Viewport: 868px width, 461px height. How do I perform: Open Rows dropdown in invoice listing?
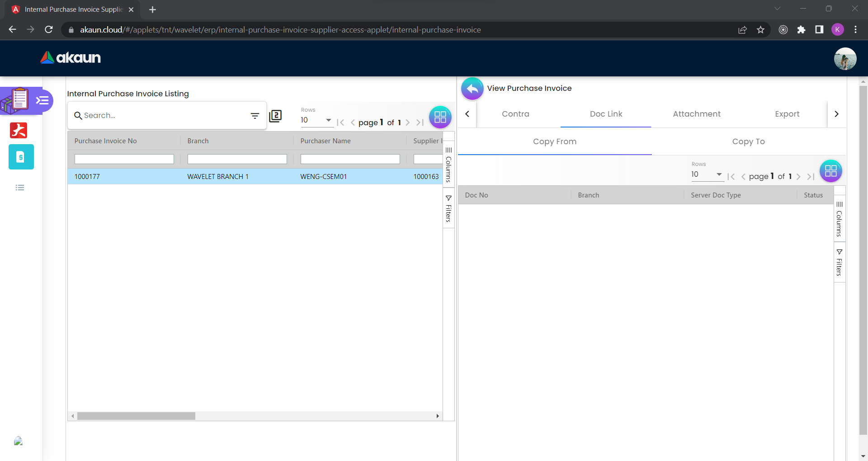(x=316, y=120)
